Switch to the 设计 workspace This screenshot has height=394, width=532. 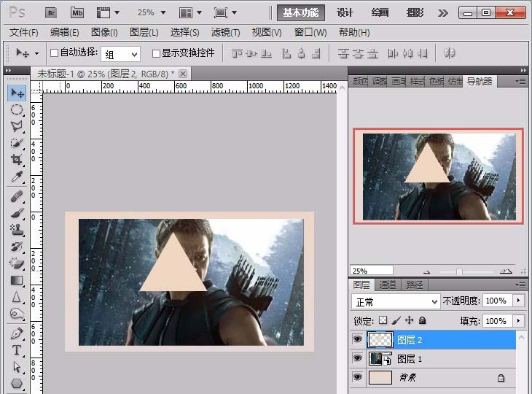click(345, 12)
